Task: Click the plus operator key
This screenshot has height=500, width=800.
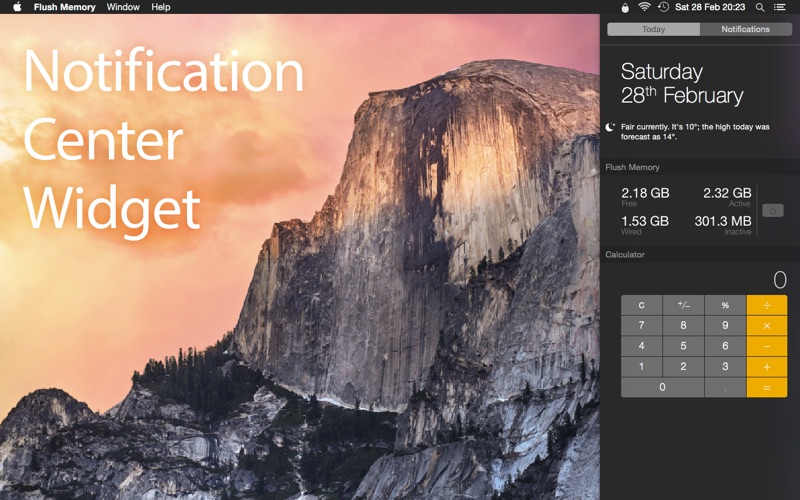Action: [767, 367]
